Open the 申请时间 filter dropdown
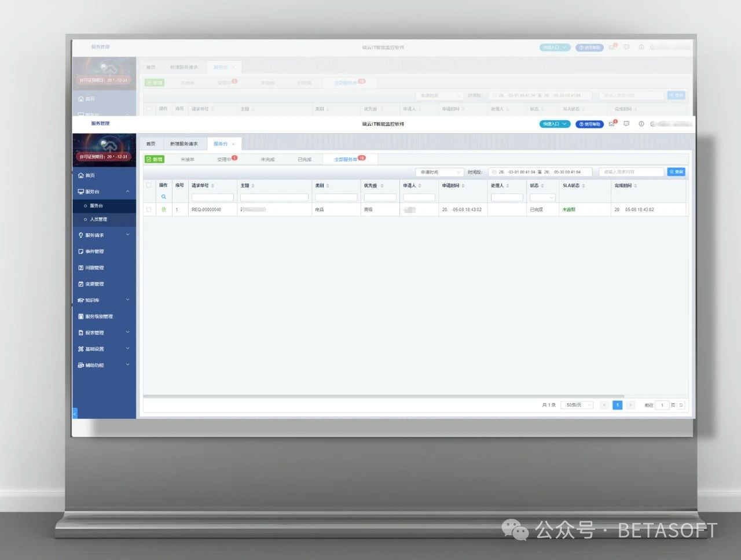Image resolution: width=741 pixels, height=560 pixels. click(440, 172)
